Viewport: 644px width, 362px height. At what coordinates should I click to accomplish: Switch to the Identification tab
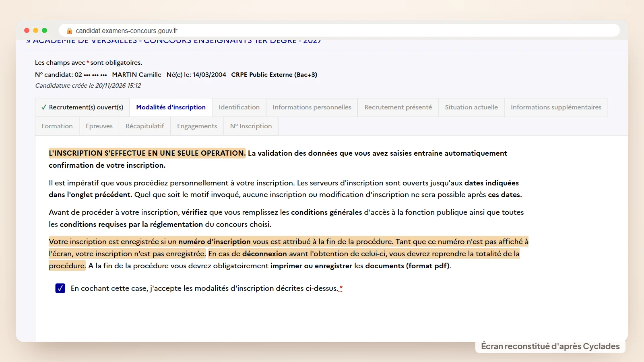239,107
